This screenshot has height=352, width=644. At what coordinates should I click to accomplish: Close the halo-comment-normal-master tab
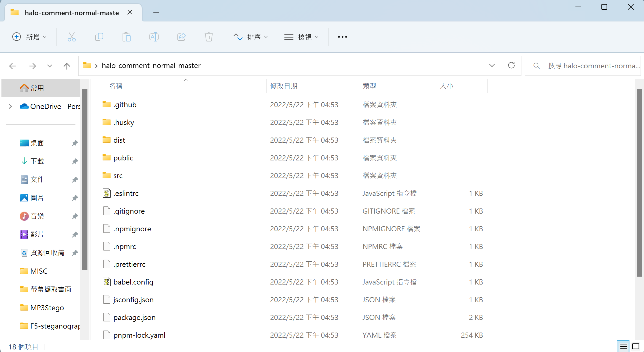click(130, 12)
